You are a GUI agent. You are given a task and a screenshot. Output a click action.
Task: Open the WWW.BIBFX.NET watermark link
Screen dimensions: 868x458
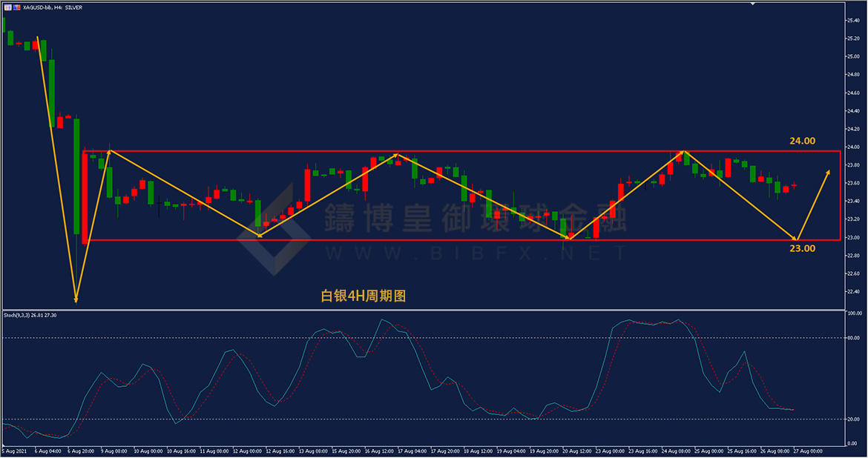coord(475,254)
